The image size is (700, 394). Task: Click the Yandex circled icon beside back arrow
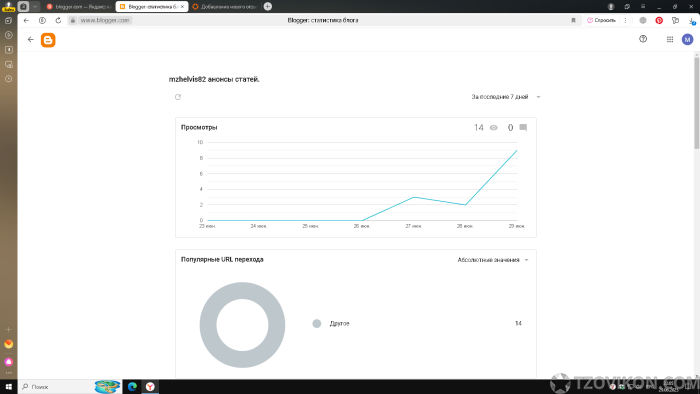[42, 20]
